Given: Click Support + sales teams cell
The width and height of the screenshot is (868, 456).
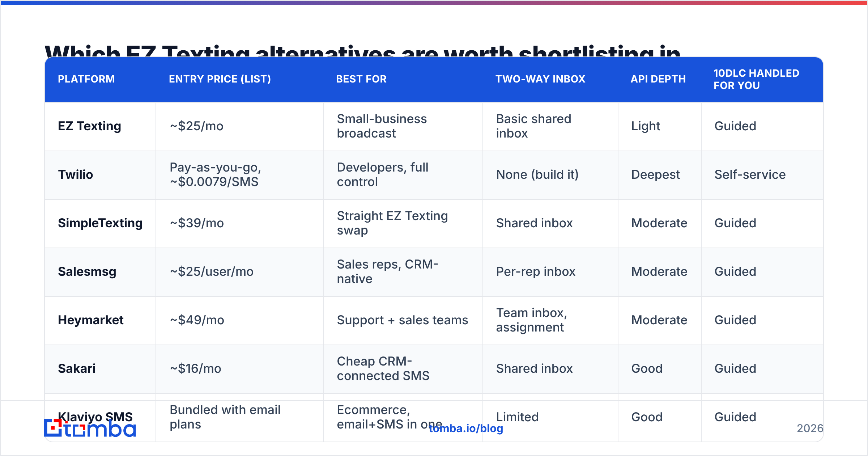Looking at the screenshot, I should coord(403,320).
